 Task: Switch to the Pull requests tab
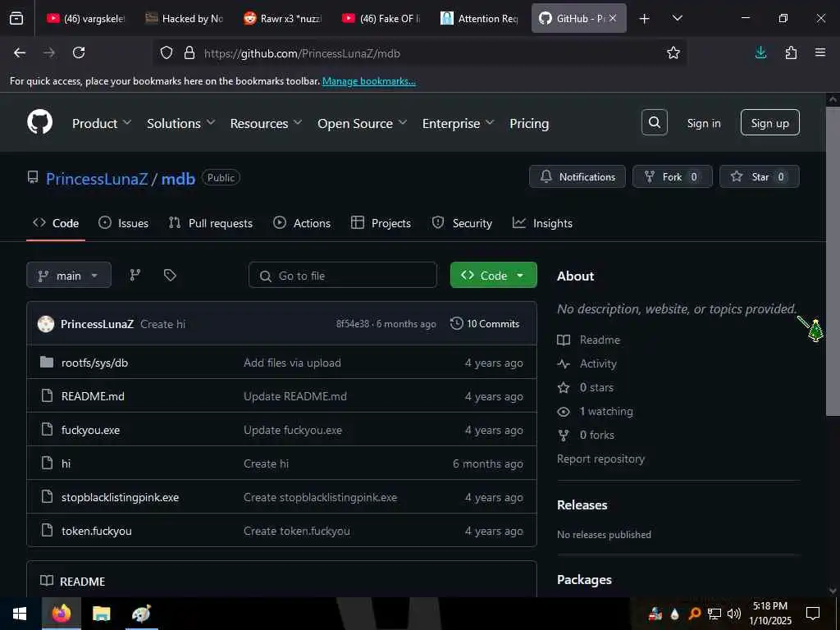tap(211, 223)
